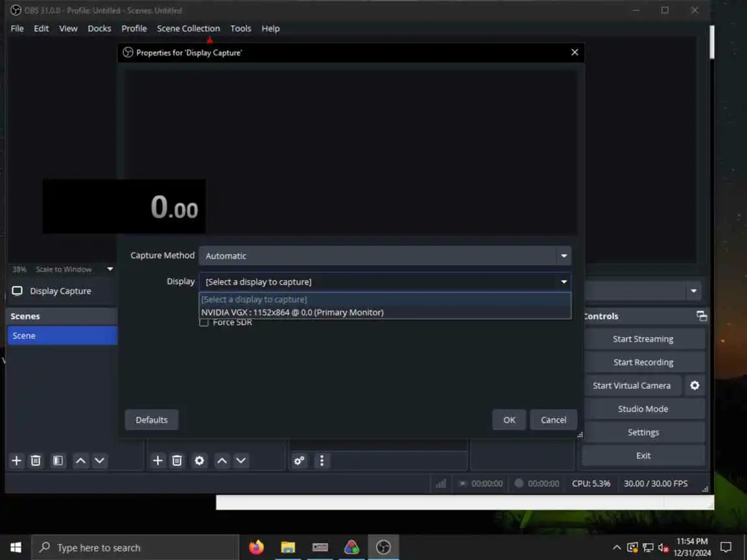Open the Help menu

point(270,29)
